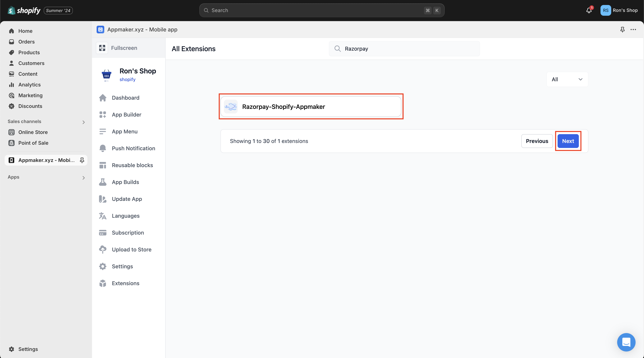644x358 pixels.
Task: Click the Summer '24 badge
Action: tap(58, 11)
